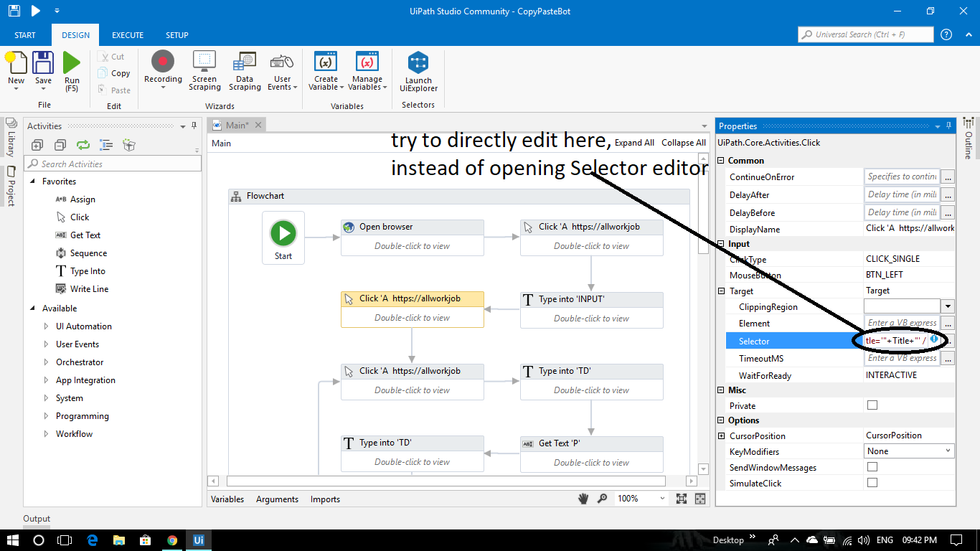The image size is (980, 551).
Task: Click the quick access run icon in the title bar
Action: tap(36, 11)
